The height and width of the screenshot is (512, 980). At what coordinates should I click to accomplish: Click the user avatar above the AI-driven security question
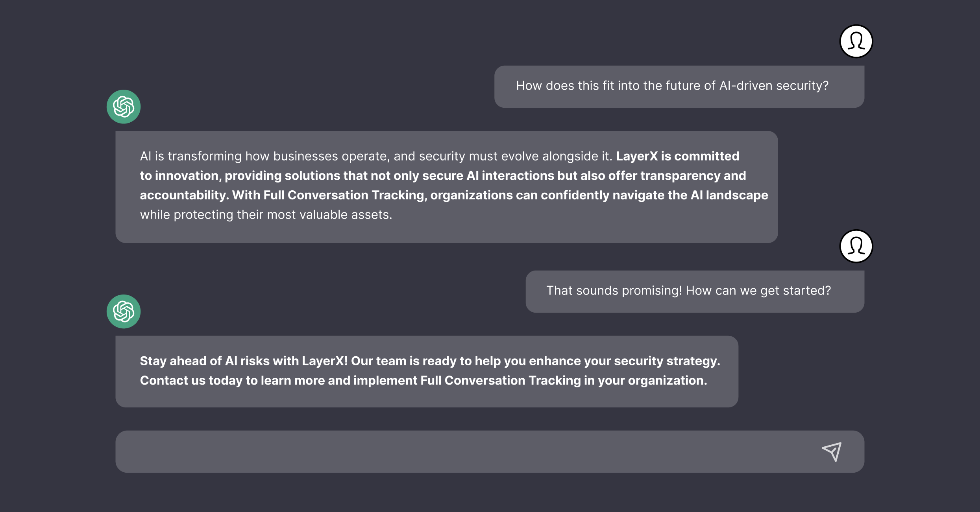pos(856,41)
